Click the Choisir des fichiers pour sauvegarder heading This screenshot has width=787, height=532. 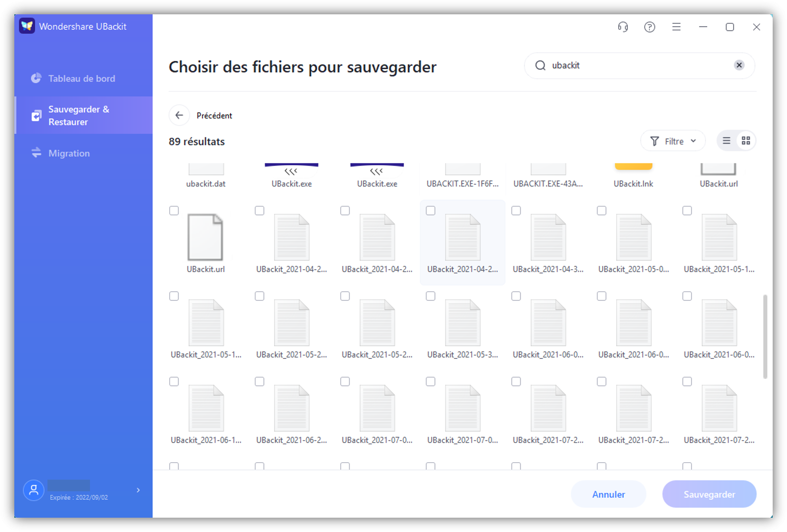(302, 67)
